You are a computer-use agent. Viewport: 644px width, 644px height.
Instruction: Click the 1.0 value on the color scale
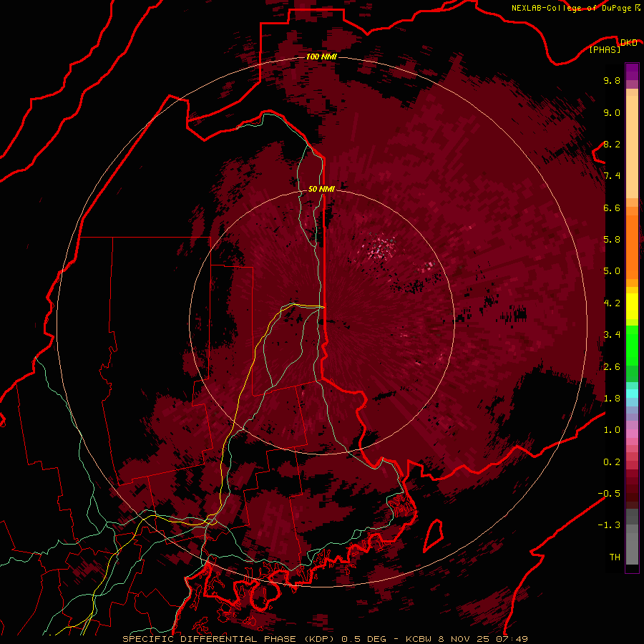pos(612,430)
